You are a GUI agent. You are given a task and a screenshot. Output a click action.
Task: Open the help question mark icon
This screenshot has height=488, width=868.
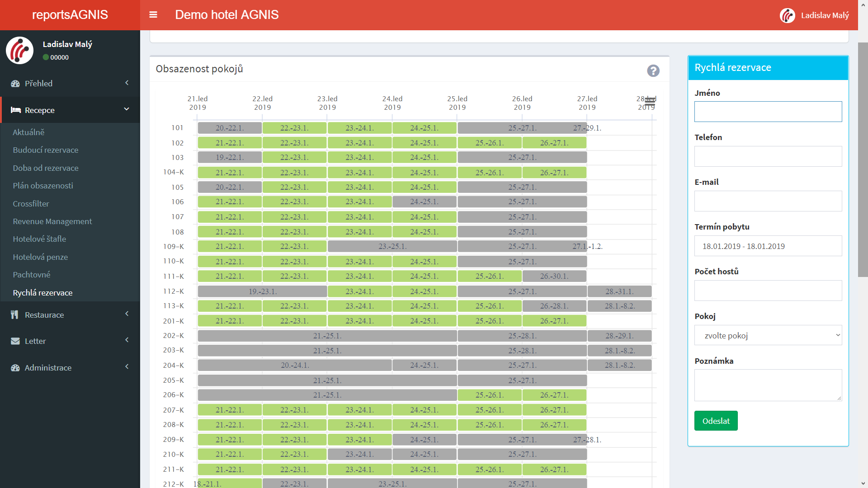(x=653, y=71)
